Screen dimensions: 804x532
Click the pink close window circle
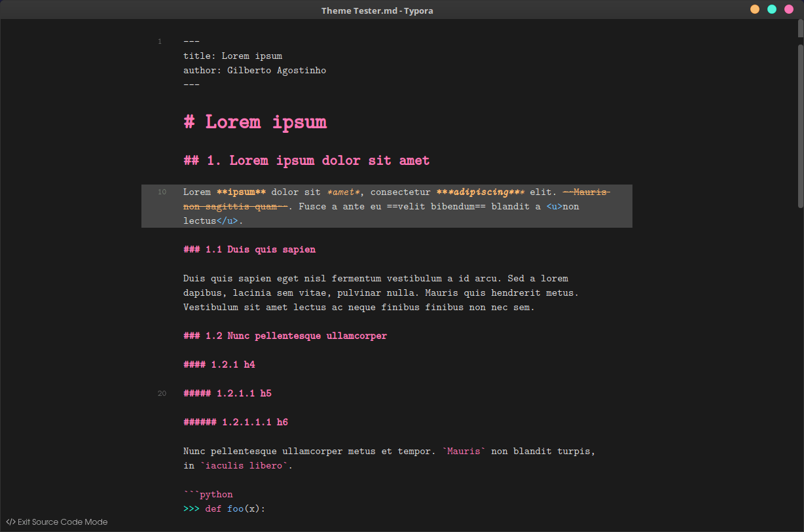[789, 9]
